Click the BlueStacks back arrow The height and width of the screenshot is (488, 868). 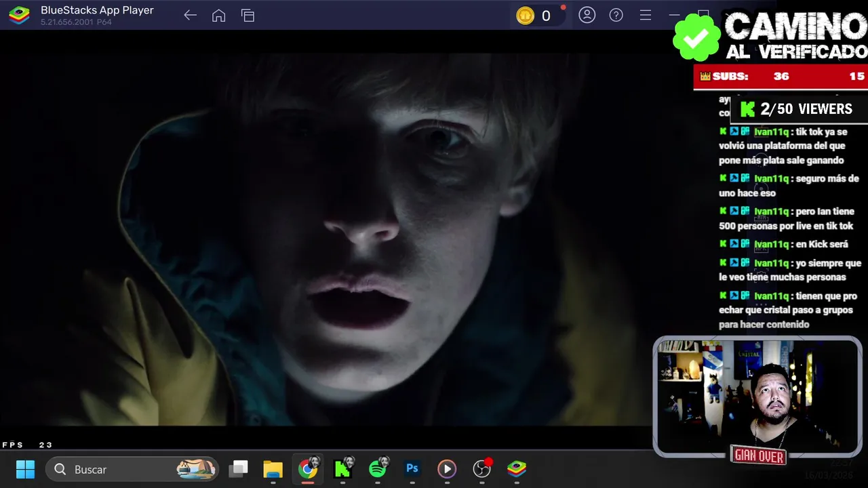point(190,16)
